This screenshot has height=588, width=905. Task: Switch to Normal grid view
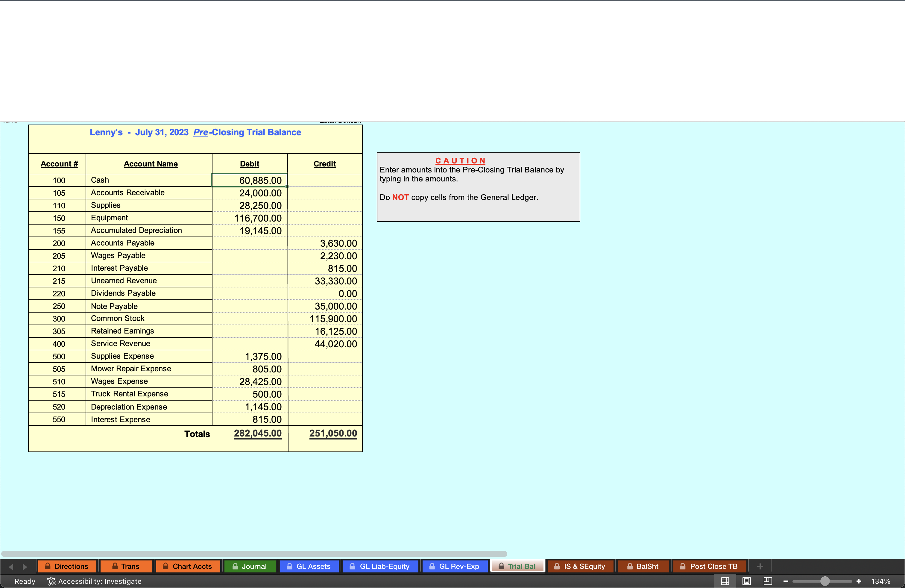pyautogui.click(x=725, y=581)
